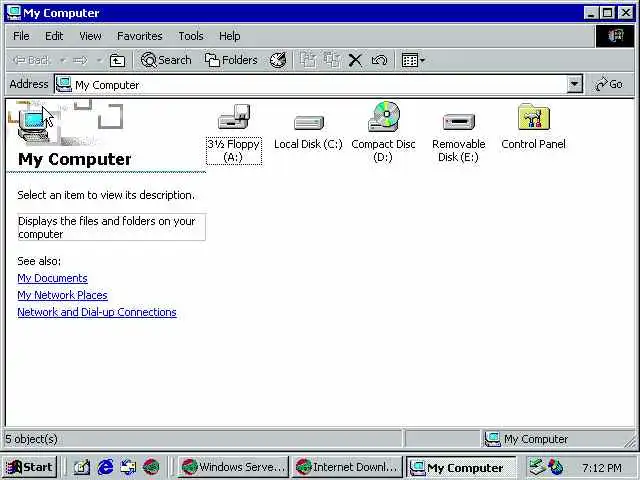Close the My Computer window
Screen dimensions: 640x480
pyautogui.click(x=626, y=13)
